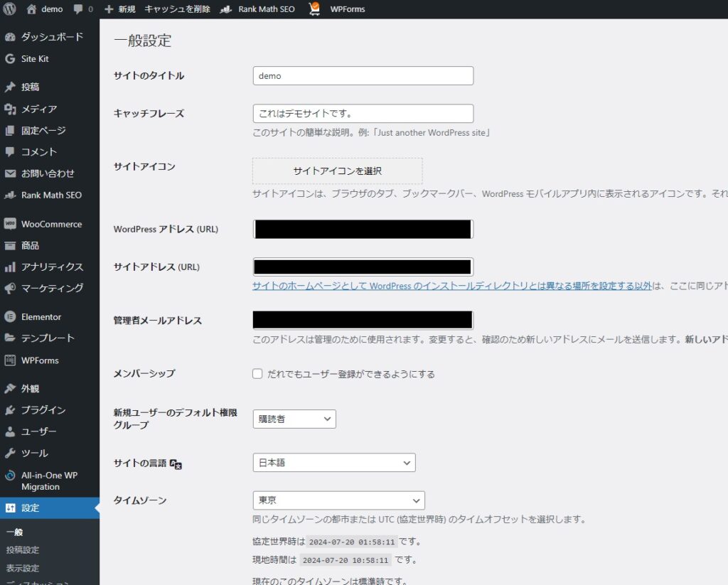Open the comments bubble icon in admin bar
Image resolution: width=728 pixels, height=585 pixels.
[x=78, y=9]
